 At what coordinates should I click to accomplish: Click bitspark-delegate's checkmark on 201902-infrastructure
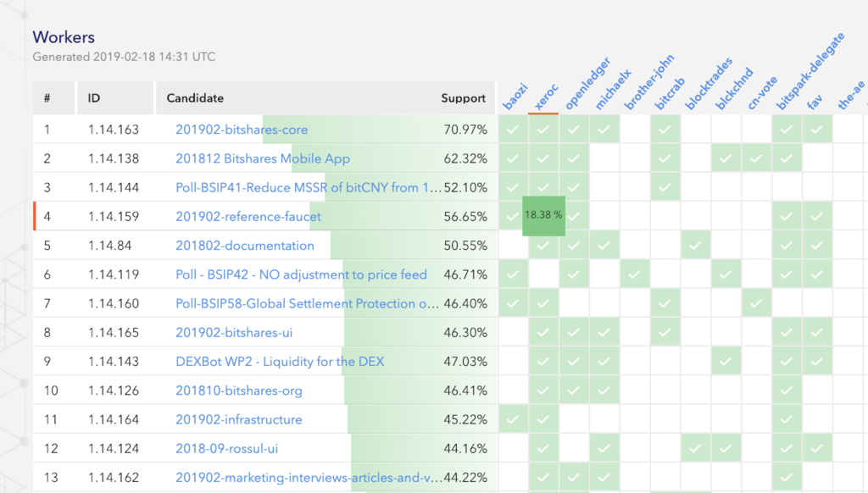(787, 418)
